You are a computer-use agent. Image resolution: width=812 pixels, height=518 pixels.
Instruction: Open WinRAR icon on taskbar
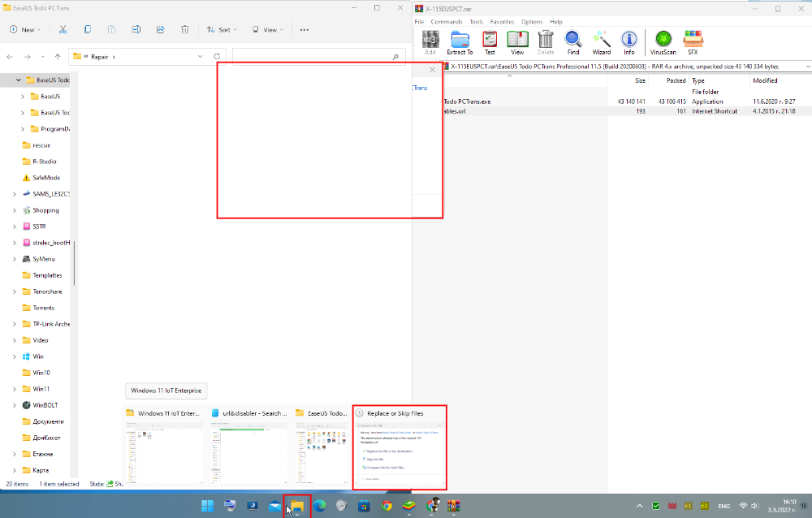[x=454, y=506]
